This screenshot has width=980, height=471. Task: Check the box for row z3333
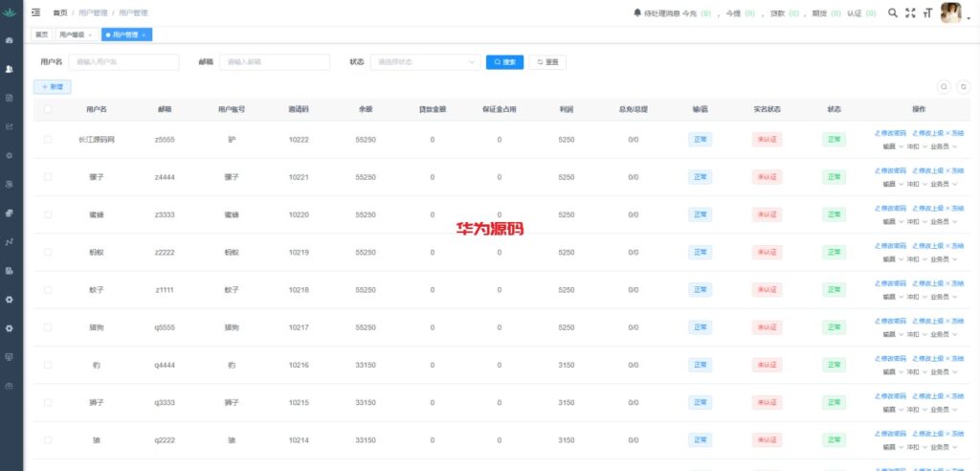pos(48,214)
